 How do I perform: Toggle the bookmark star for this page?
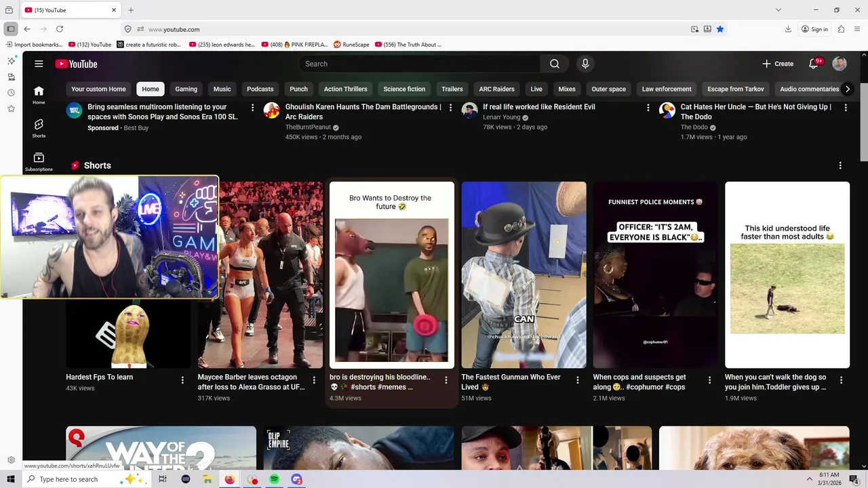point(720,29)
